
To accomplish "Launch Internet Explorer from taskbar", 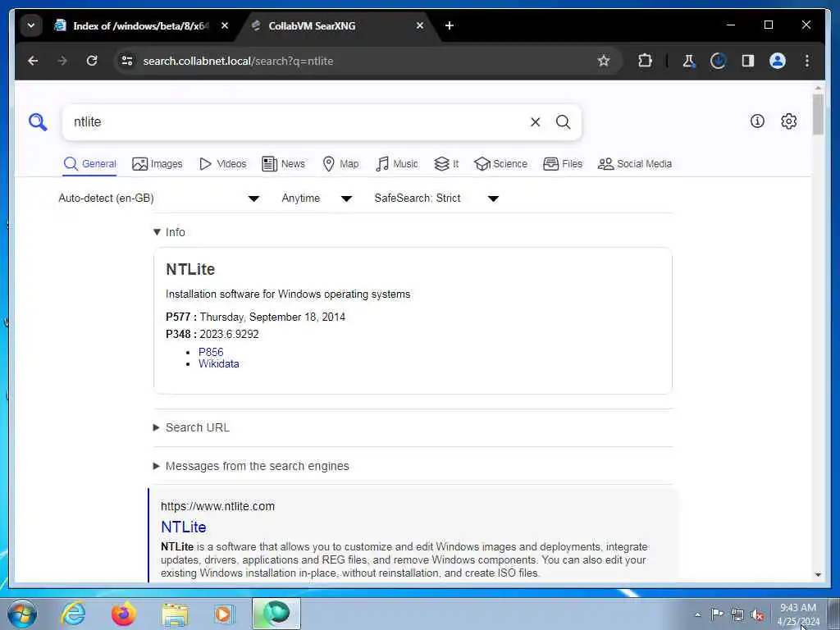I will 73,614.
